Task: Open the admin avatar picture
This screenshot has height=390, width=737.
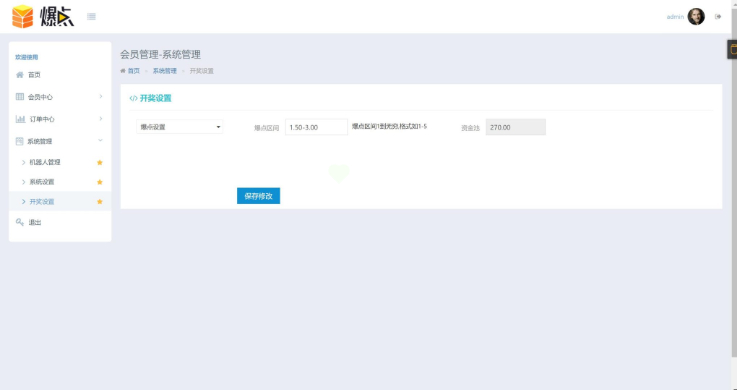Action: (x=696, y=16)
